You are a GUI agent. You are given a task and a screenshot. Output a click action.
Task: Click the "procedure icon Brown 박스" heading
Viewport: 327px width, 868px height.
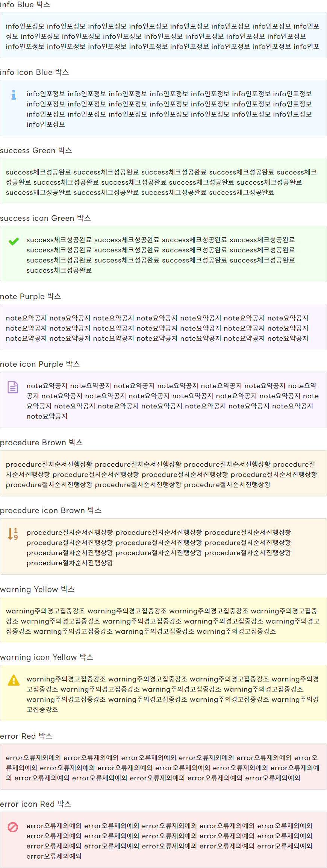pos(51,510)
